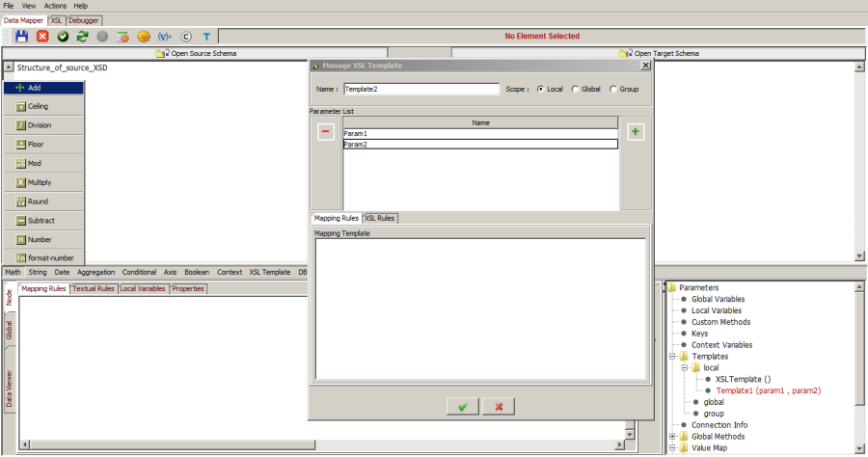Add parameter with green plus button
Image resolution: width=868 pixels, height=457 pixels.
pos(636,132)
